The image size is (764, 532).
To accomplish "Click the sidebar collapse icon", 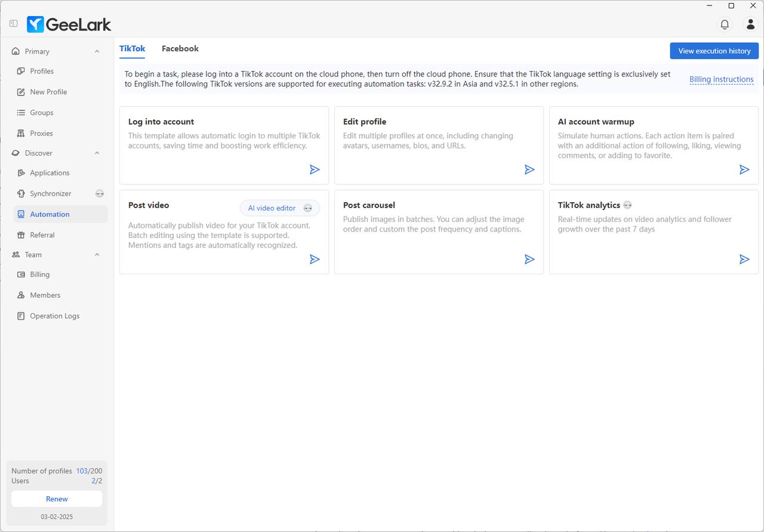I will click(13, 23).
